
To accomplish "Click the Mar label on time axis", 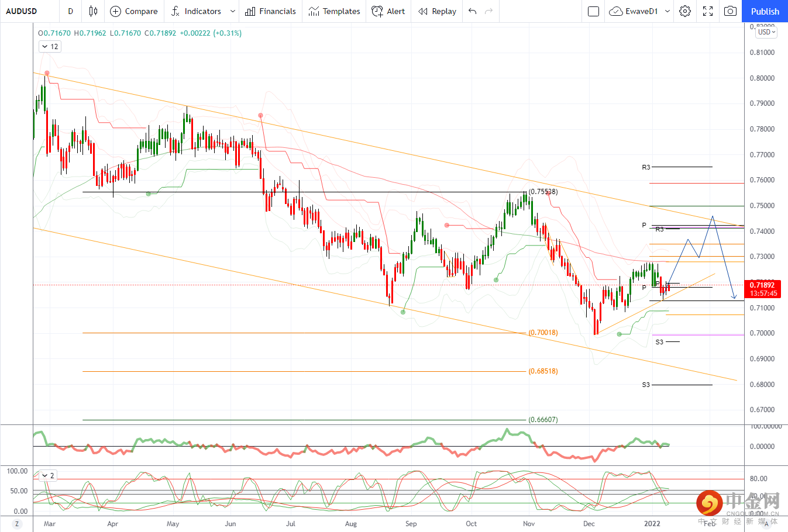I will 50,524.
